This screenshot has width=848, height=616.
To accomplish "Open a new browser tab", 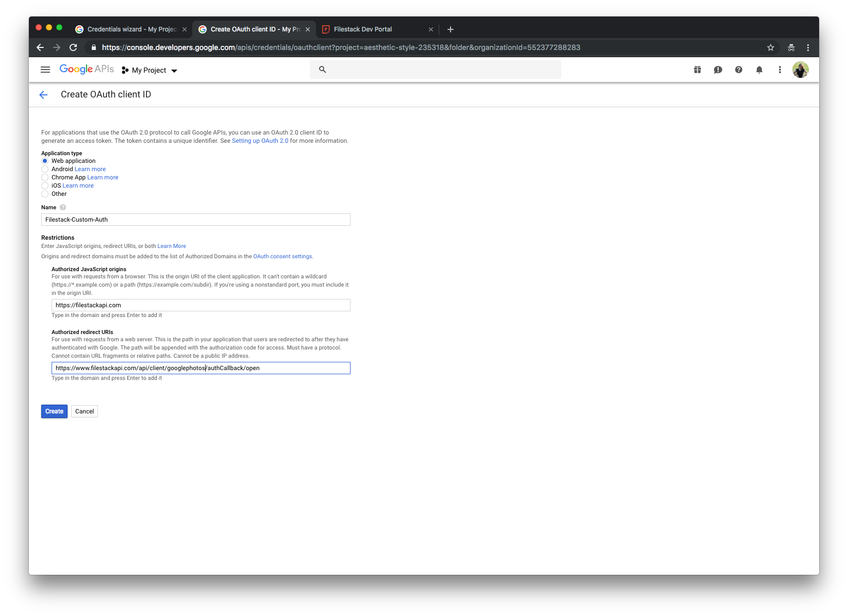I will pyautogui.click(x=451, y=29).
